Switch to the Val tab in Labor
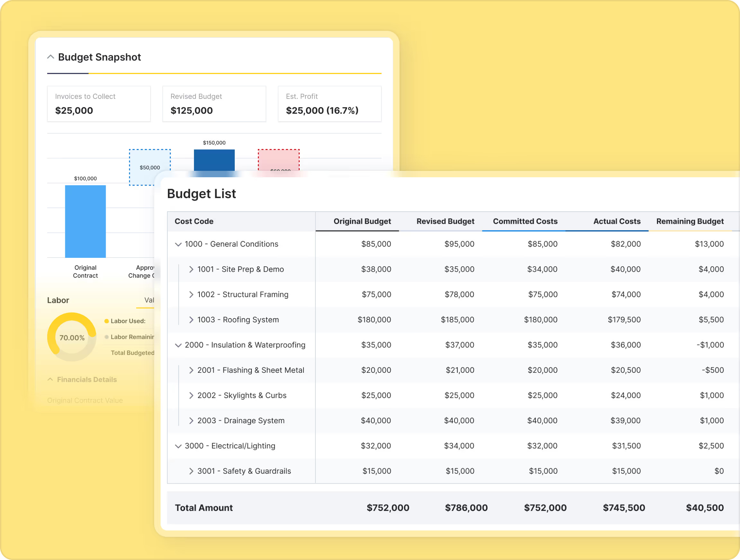The height and width of the screenshot is (560, 740). 149,301
